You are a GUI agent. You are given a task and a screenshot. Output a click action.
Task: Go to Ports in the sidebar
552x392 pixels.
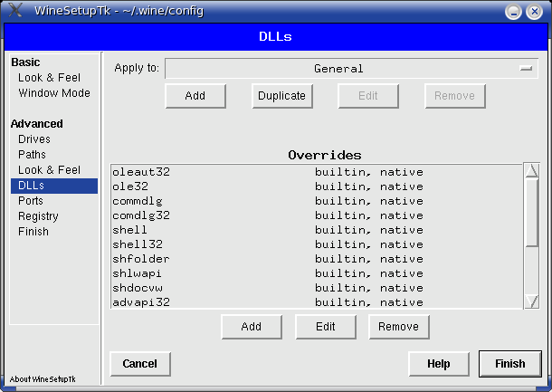31,201
